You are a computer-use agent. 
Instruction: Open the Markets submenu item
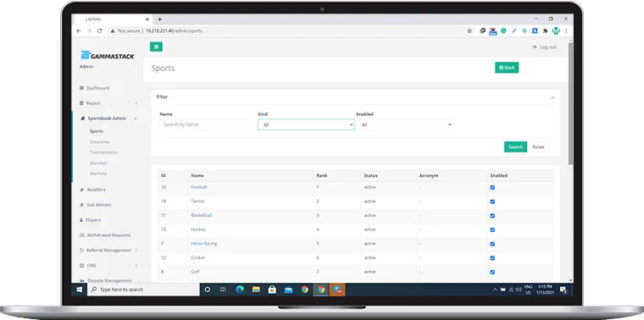coord(98,174)
